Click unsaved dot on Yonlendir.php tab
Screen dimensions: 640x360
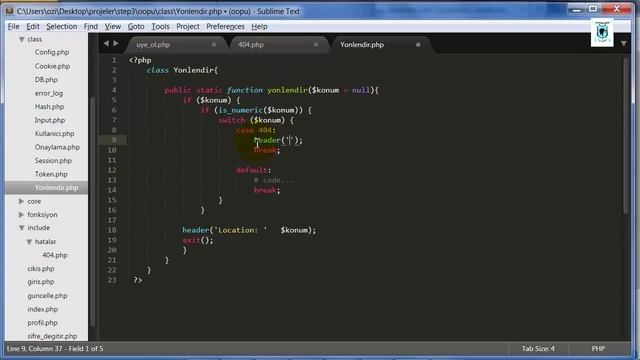[418, 44]
